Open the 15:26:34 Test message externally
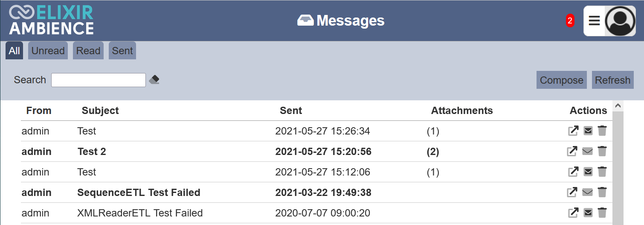 tap(573, 131)
